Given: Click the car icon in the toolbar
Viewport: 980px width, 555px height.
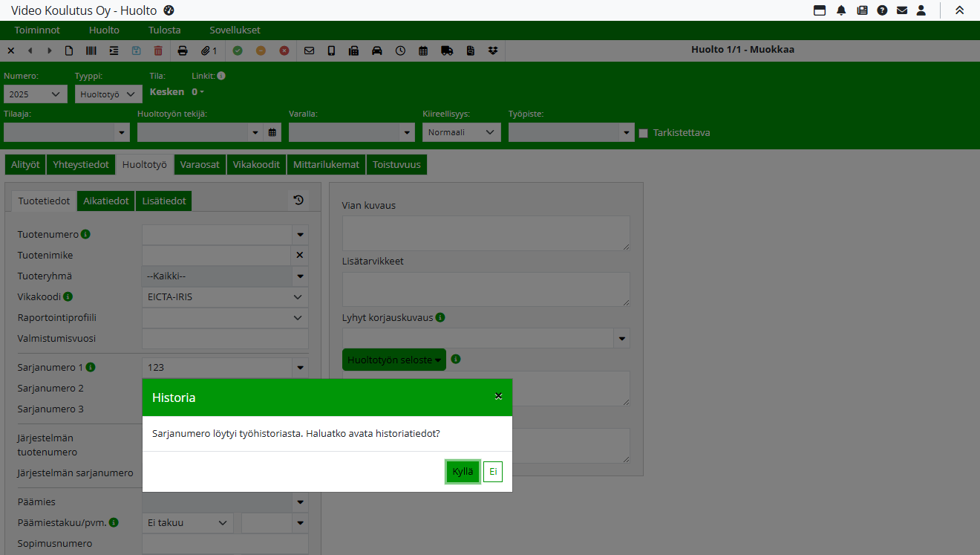Looking at the screenshot, I should pos(377,51).
